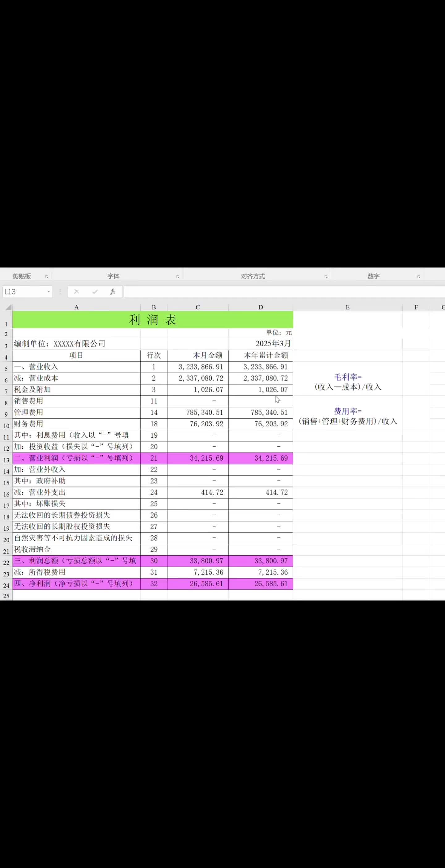
Task: Click 本月金额 value 414.72
Action: coord(197,493)
